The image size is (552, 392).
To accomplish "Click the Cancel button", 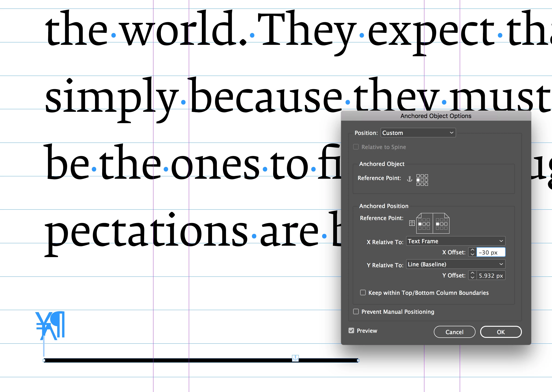I will [x=454, y=332].
